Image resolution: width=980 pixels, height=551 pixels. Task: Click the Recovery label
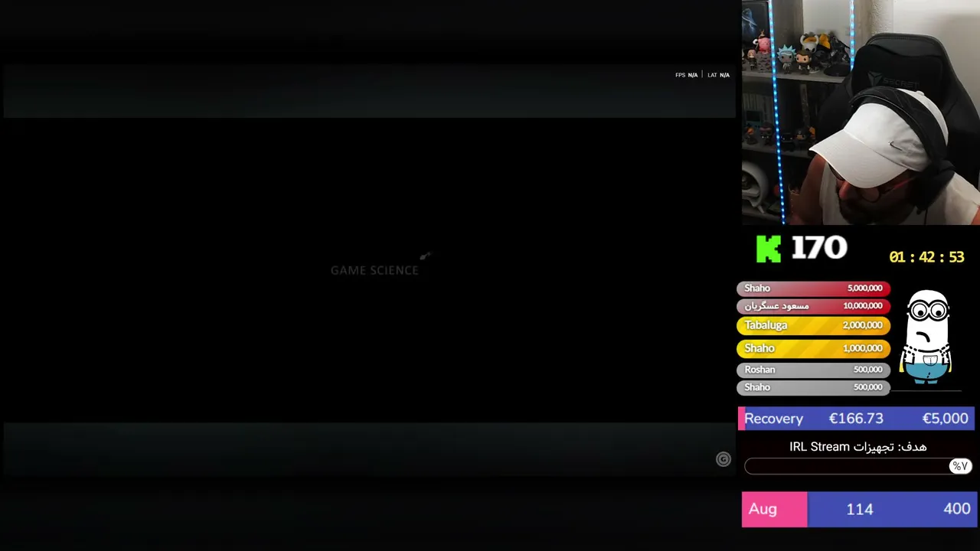773,419
